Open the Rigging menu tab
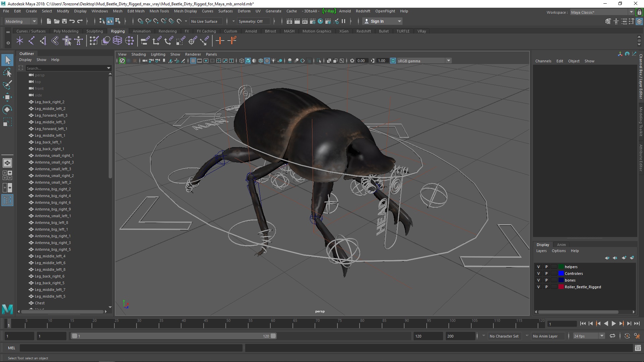This screenshot has height=362, width=644. pos(117,31)
